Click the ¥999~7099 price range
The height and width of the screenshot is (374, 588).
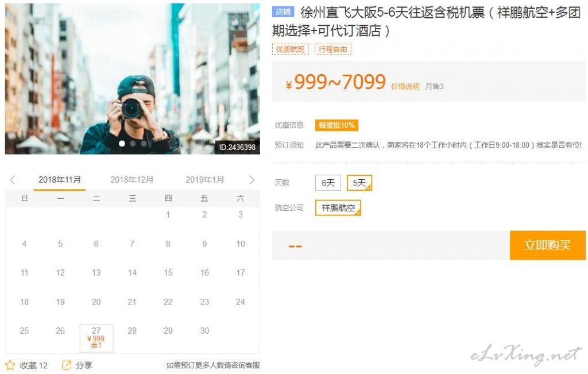click(x=335, y=82)
